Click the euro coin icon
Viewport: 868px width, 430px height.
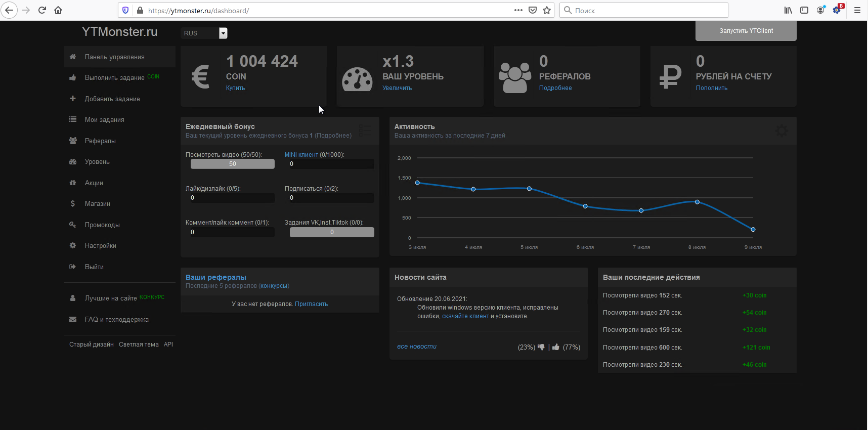[x=200, y=77]
